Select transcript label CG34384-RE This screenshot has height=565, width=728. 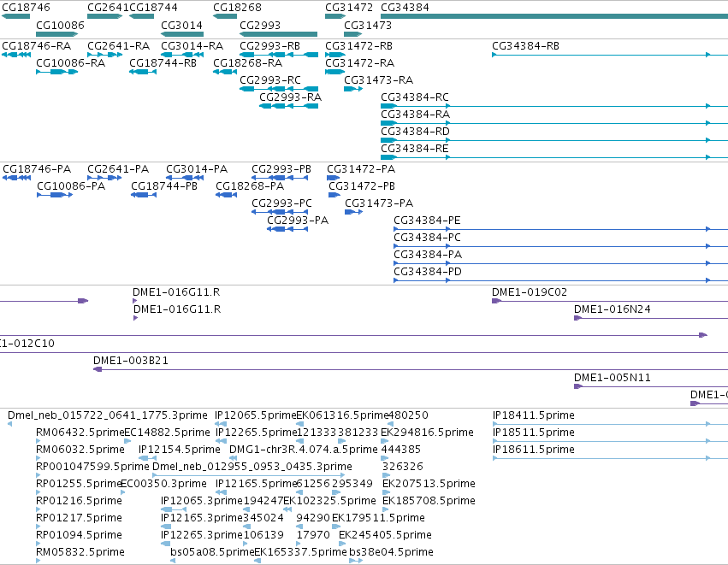click(x=415, y=149)
